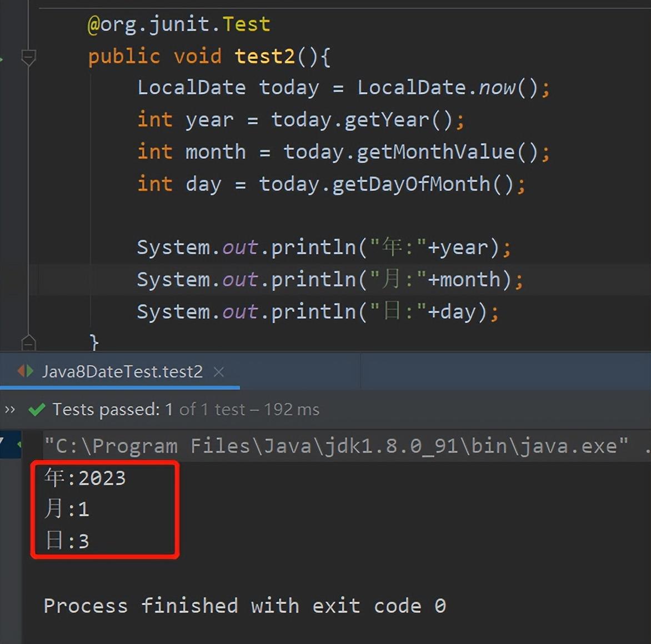
Task: Click the fold end marker at the closing brace
Action: [28, 343]
